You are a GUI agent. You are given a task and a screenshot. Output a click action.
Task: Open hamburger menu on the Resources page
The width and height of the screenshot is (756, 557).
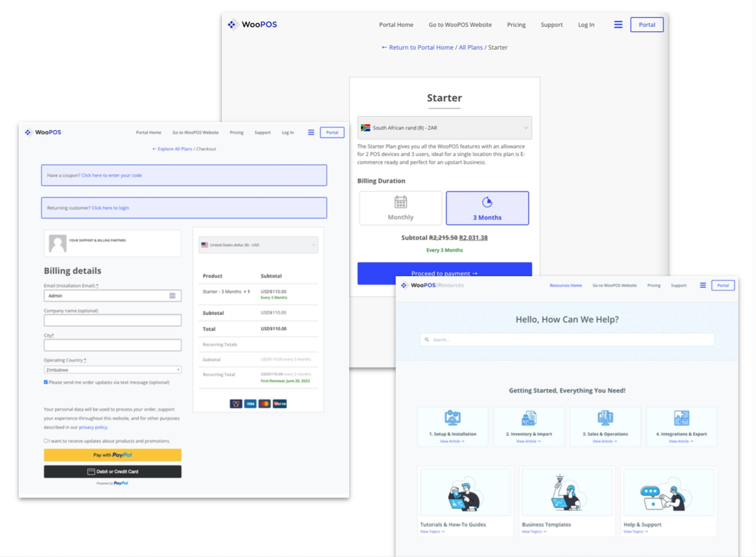pyautogui.click(x=703, y=286)
